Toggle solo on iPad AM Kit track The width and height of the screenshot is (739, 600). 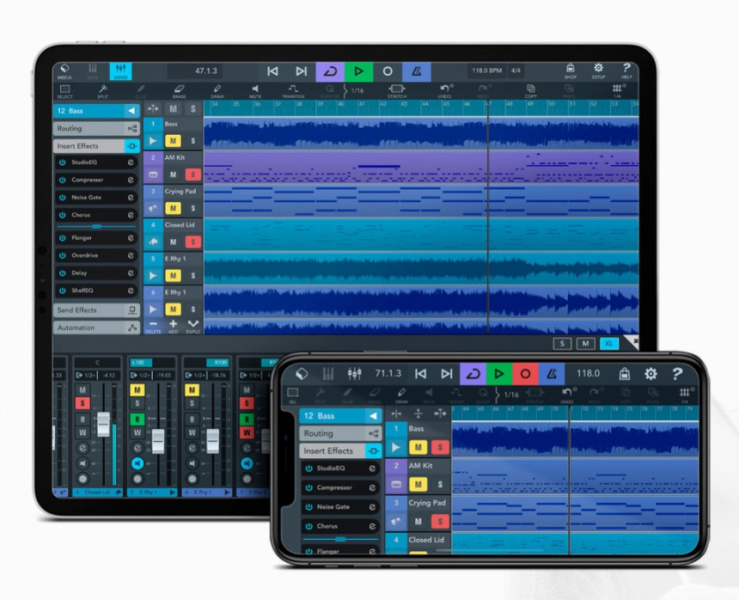click(193, 175)
